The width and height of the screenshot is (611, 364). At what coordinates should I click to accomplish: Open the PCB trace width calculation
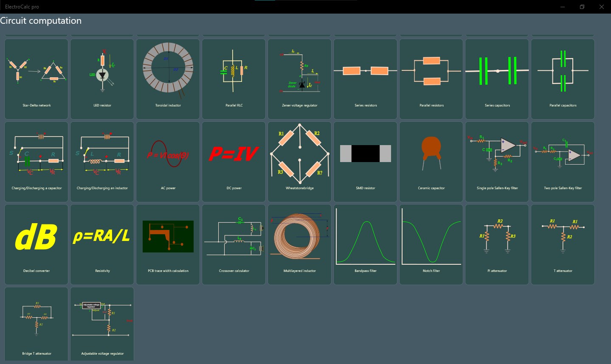(168, 244)
